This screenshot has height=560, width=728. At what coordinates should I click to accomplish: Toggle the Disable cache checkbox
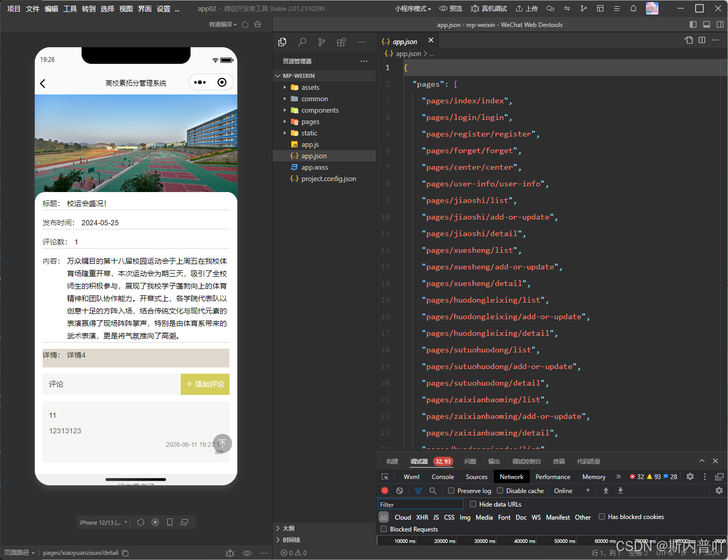[500, 490]
